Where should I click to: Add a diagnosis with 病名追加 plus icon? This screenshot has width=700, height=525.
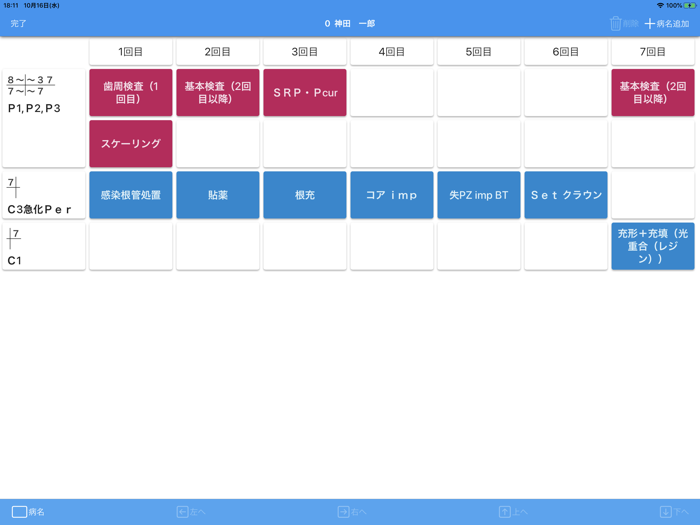[x=650, y=24]
